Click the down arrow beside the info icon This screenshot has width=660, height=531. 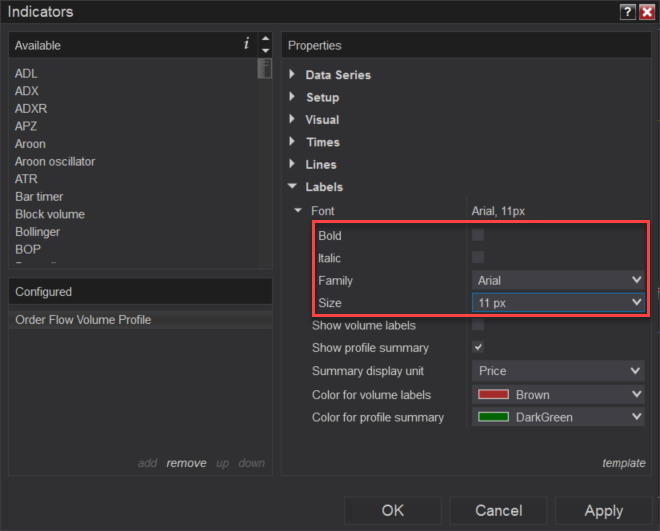point(265,50)
